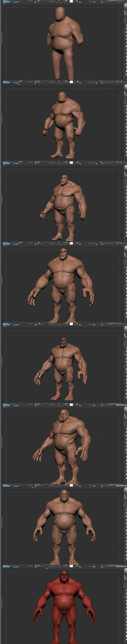Toggle Edit mode above the red wireframe model

click(4, 566)
